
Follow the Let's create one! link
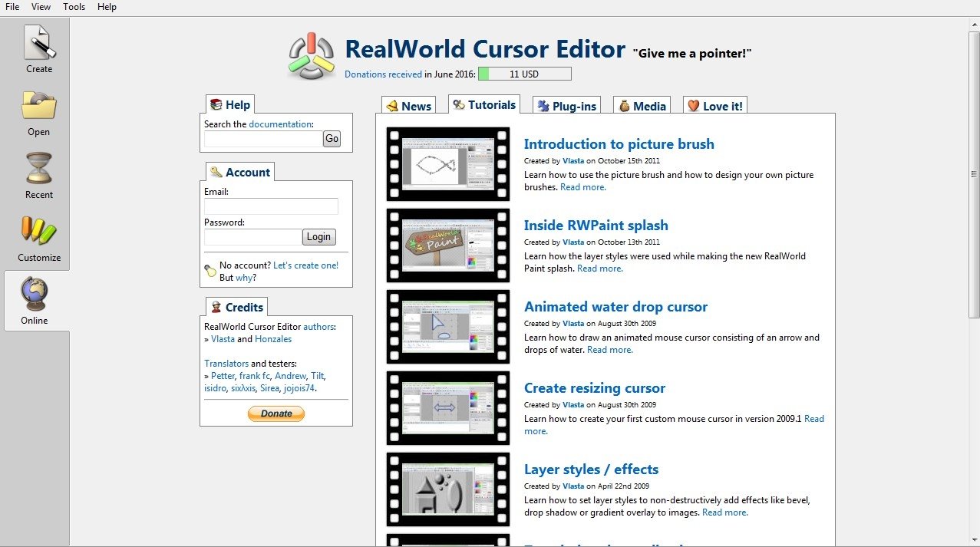pyautogui.click(x=305, y=265)
